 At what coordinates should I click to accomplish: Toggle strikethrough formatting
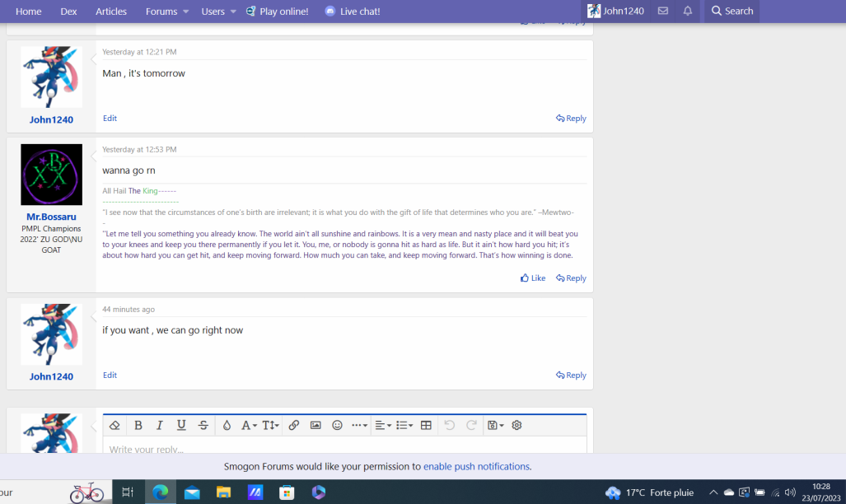(x=203, y=426)
